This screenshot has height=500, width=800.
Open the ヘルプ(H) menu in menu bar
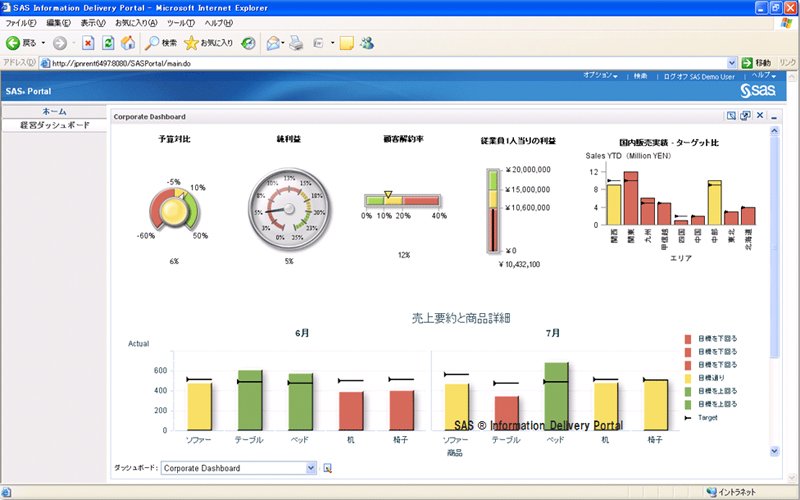tap(218, 23)
